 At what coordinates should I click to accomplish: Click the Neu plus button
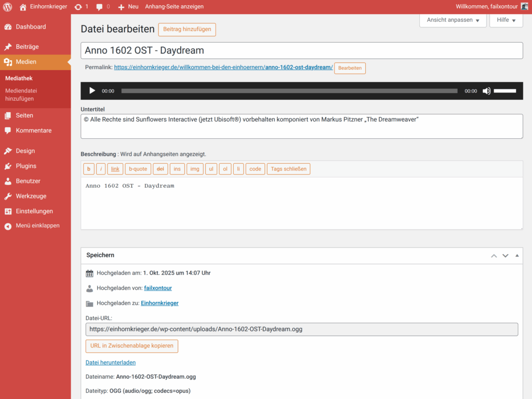pos(128,7)
